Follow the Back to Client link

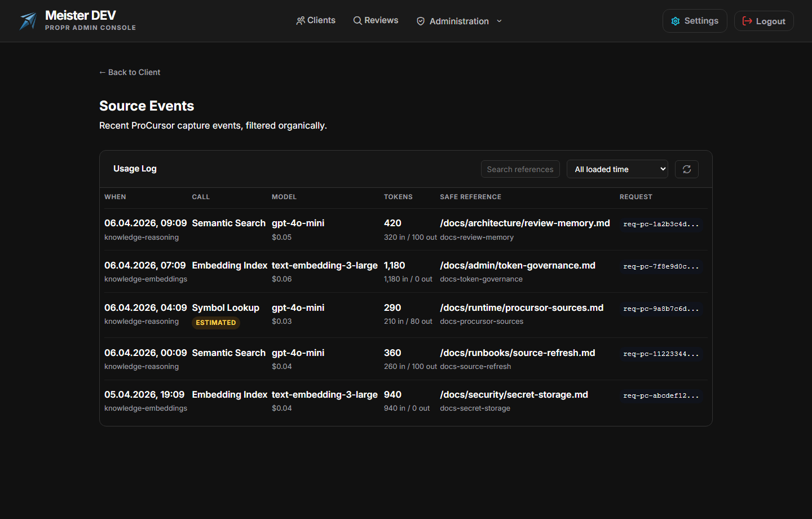tap(130, 72)
